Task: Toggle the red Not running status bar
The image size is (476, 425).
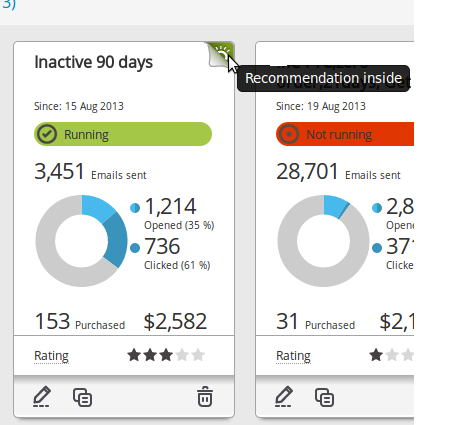Action: 345,134
